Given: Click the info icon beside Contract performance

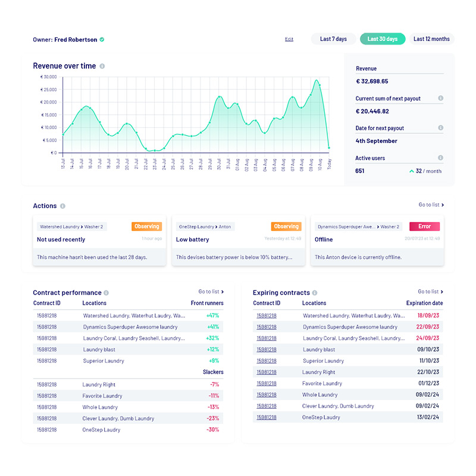Looking at the screenshot, I should point(107,293).
